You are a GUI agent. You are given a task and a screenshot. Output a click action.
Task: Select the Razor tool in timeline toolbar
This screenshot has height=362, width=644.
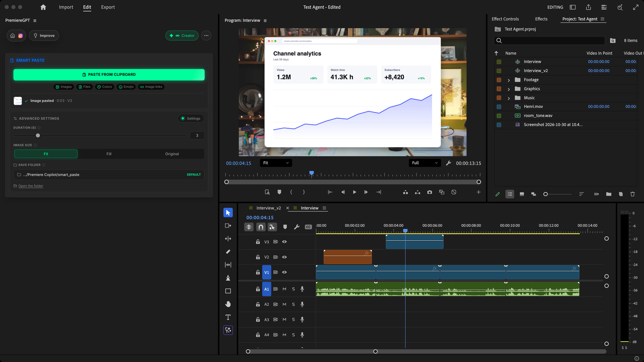228,252
